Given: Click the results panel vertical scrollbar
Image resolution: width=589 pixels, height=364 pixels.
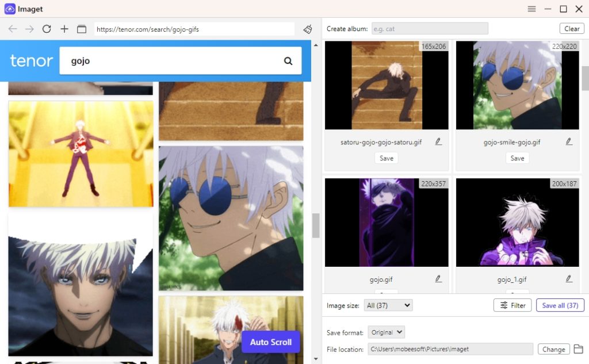Looking at the screenshot, I should (585, 78).
